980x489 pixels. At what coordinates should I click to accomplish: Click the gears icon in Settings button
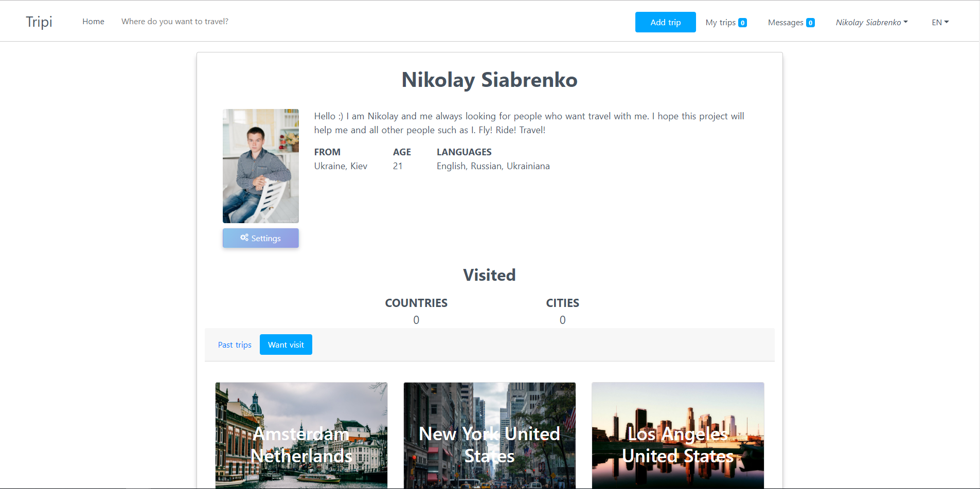[244, 238]
